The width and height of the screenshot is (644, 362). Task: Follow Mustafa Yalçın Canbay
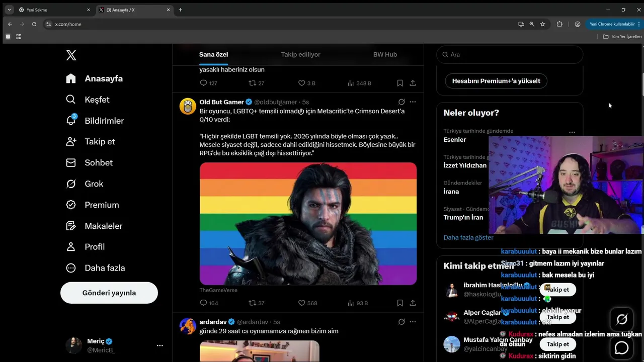557,344
